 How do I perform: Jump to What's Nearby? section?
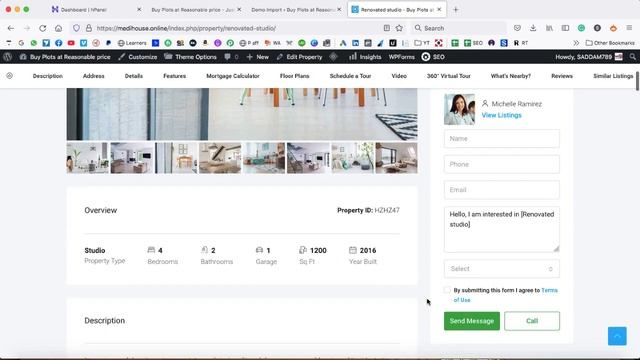(511, 76)
